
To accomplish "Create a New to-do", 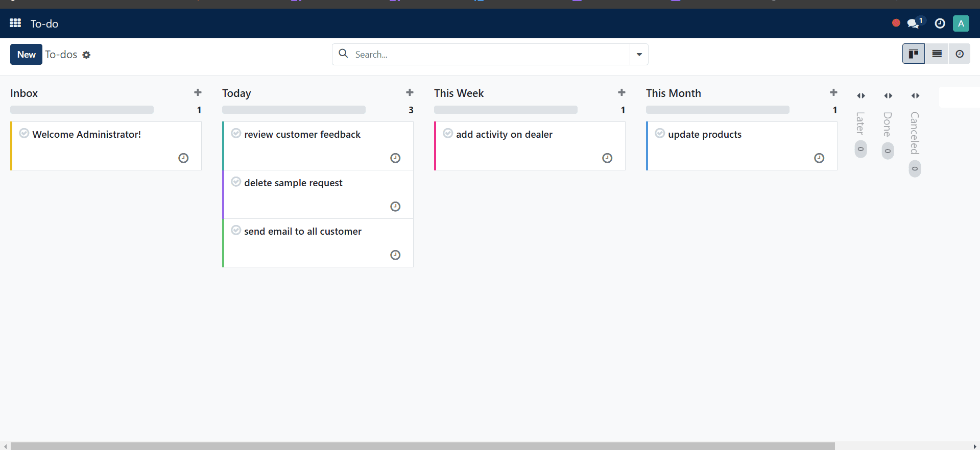I will tap(26, 54).
